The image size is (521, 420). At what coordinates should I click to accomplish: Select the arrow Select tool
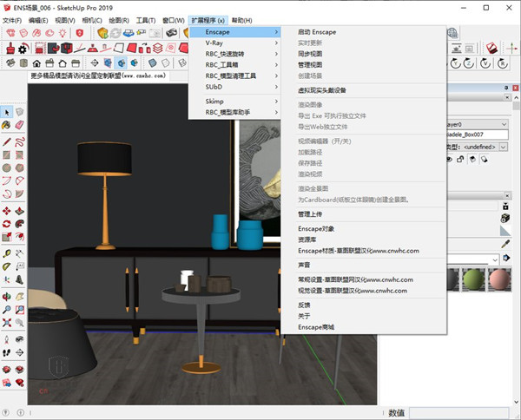click(7, 112)
